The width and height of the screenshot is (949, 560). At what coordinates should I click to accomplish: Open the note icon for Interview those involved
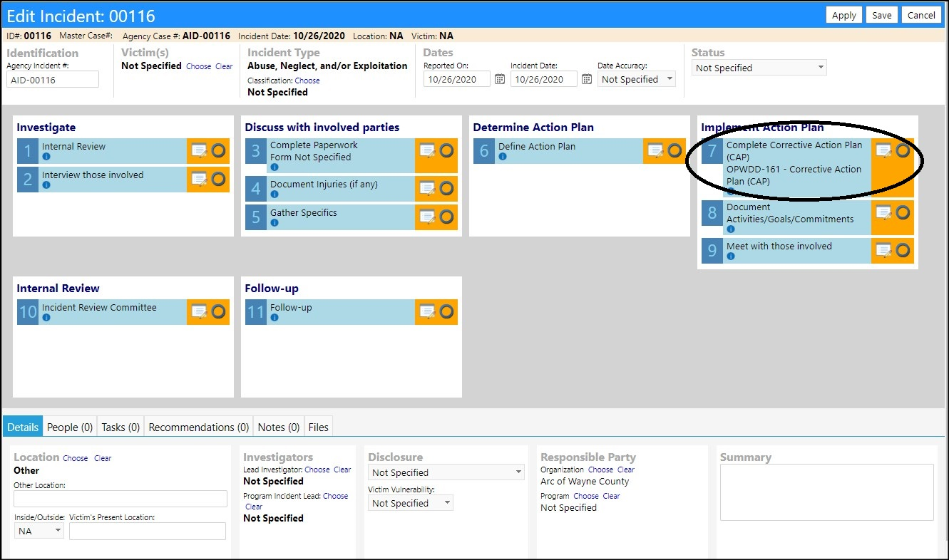tap(199, 179)
